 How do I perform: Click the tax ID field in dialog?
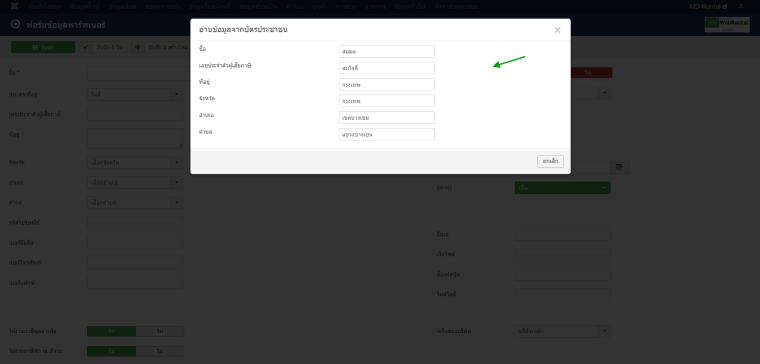click(387, 68)
